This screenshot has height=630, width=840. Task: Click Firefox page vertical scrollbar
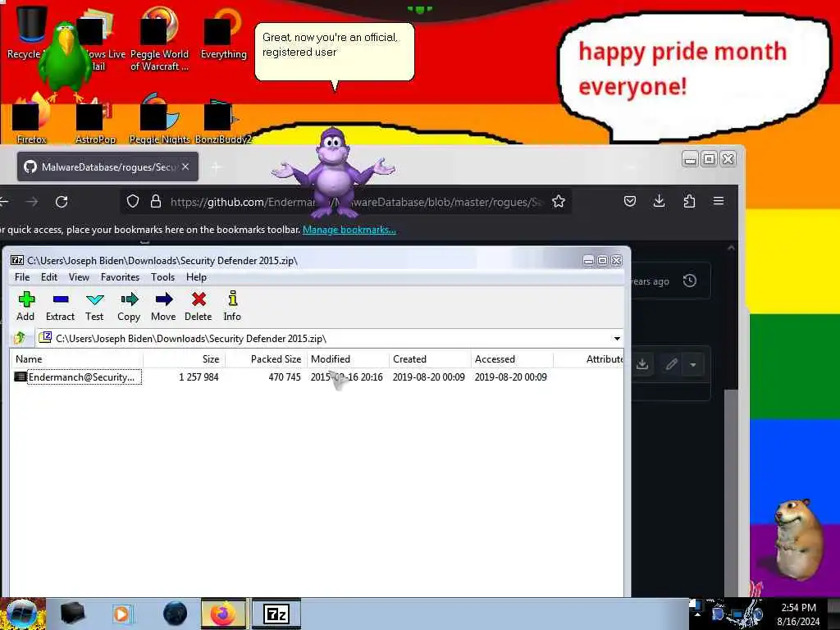click(731, 493)
